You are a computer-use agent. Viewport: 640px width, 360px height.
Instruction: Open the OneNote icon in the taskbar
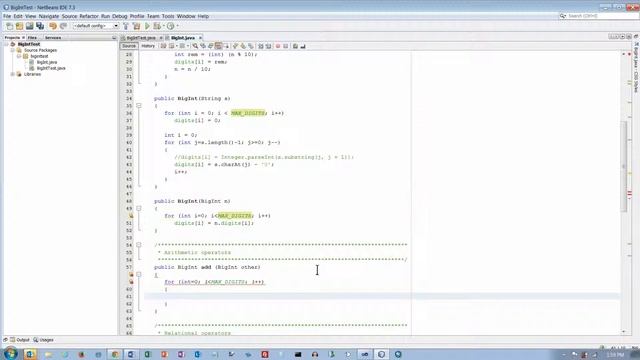pyautogui.click(x=181, y=354)
